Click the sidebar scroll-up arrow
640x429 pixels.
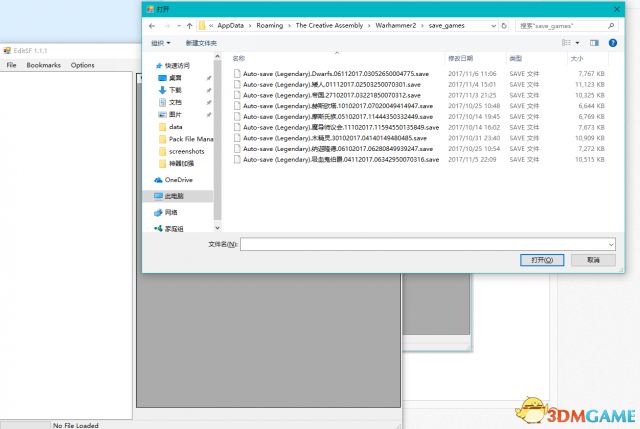coord(217,56)
